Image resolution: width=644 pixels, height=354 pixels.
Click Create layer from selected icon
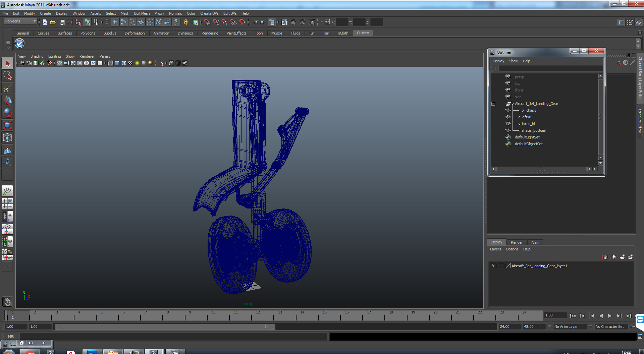click(x=630, y=257)
